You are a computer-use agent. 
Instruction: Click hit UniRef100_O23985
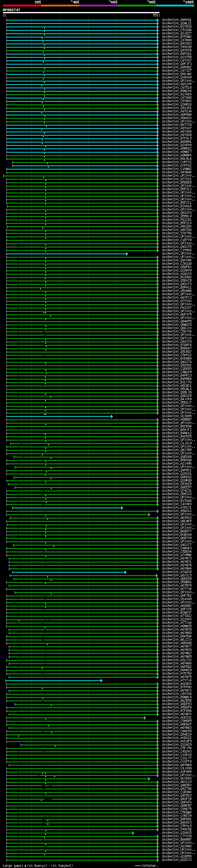click(177, 416)
